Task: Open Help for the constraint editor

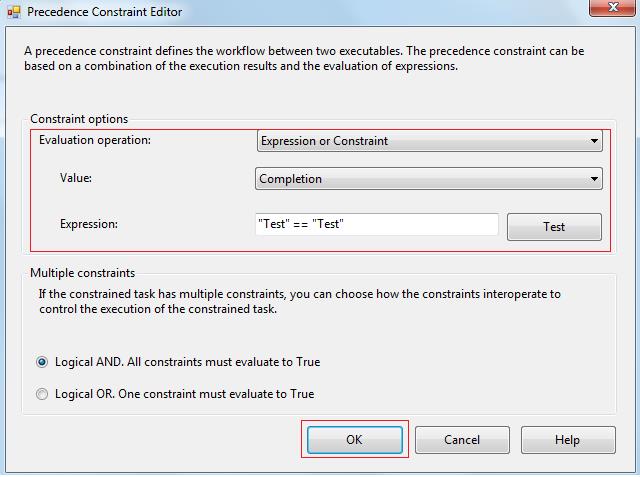Action: coord(566,440)
